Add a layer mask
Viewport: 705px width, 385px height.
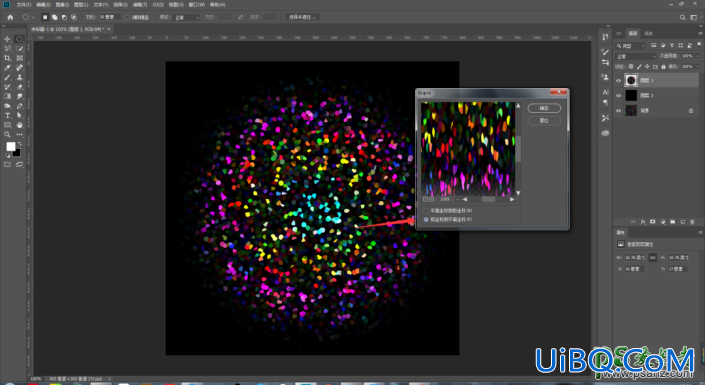click(652, 222)
